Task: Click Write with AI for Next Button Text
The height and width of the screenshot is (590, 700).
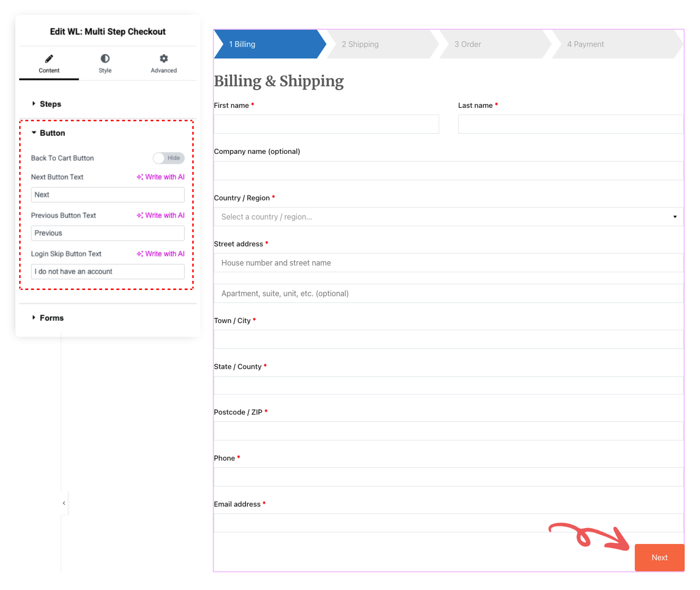Action: 161,176
